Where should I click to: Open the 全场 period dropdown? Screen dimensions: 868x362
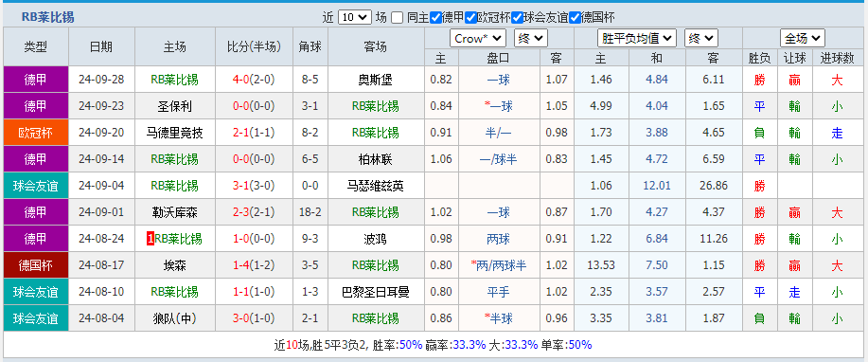[803, 38]
